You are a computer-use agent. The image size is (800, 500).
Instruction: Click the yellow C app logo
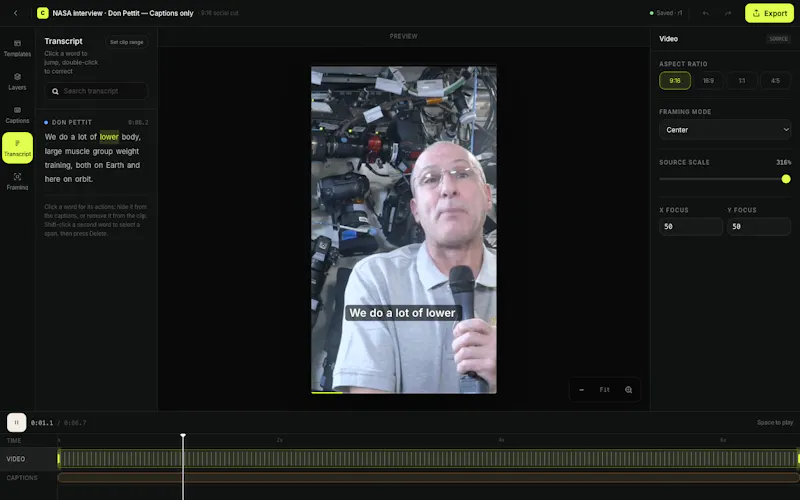(43, 13)
